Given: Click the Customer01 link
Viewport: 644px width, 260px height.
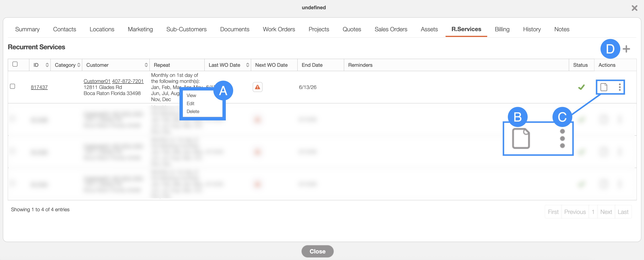Looking at the screenshot, I should point(97,81).
